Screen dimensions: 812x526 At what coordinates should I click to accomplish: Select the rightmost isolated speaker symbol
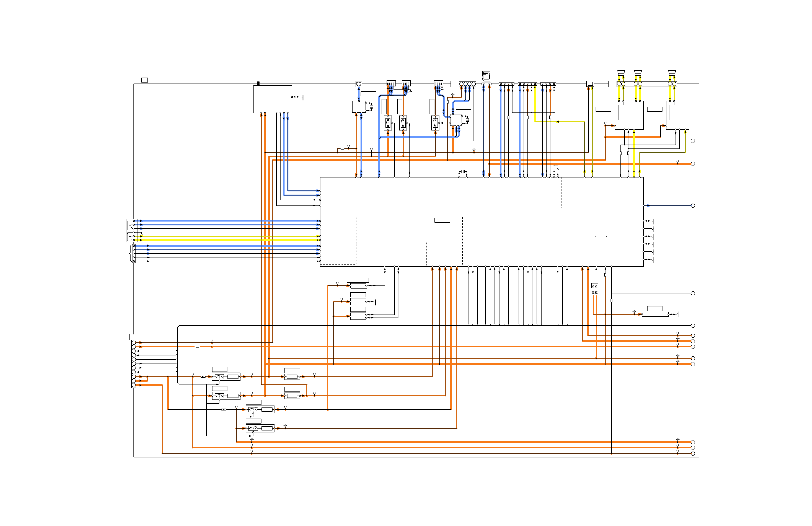click(x=672, y=73)
